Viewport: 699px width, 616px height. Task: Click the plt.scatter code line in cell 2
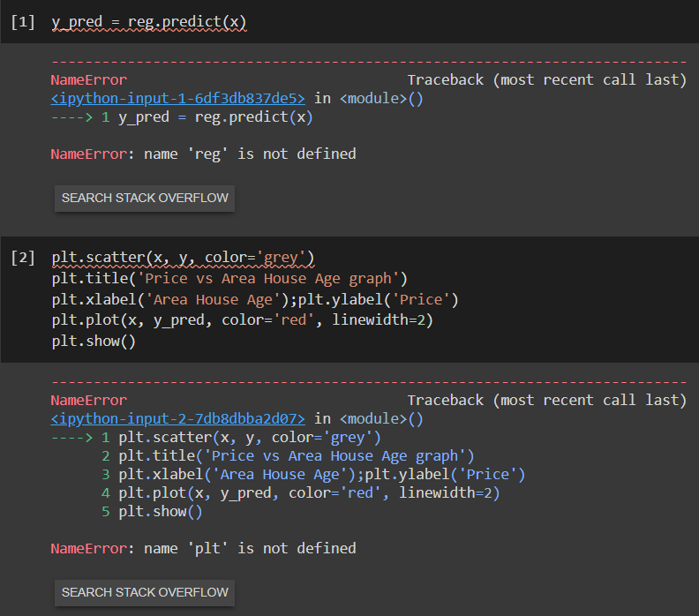pyautogui.click(x=184, y=257)
